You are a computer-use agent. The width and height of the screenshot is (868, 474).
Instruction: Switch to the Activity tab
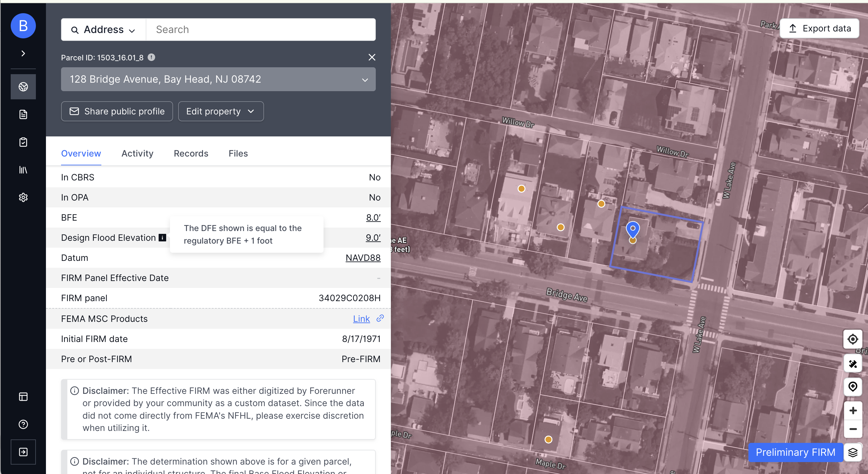[137, 153]
